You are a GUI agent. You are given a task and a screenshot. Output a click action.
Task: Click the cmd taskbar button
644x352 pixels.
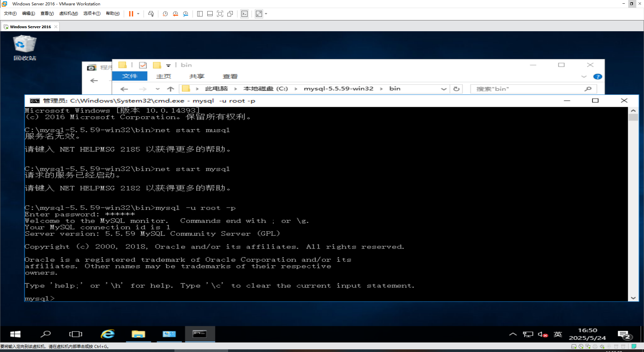coord(200,334)
